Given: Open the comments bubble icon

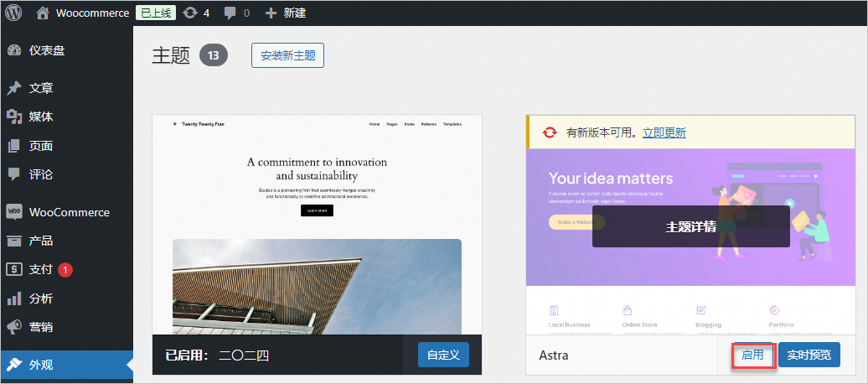Looking at the screenshot, I should pos(230,13).
